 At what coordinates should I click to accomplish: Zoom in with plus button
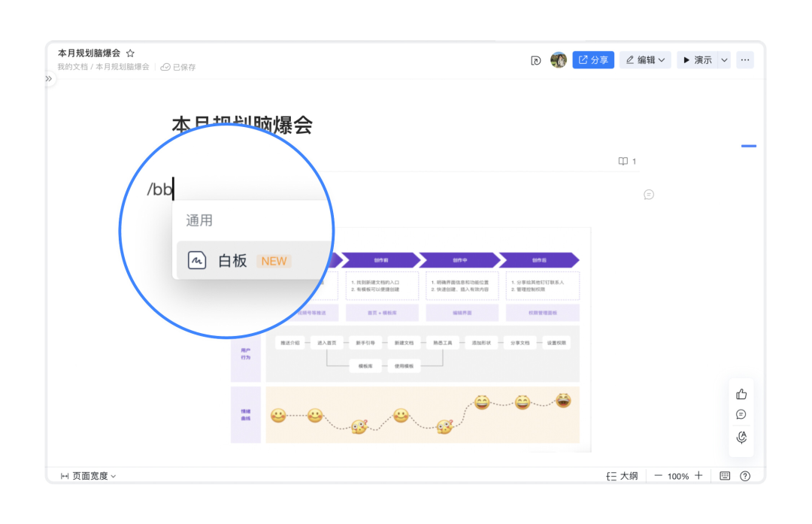click(x=698, y=475)
